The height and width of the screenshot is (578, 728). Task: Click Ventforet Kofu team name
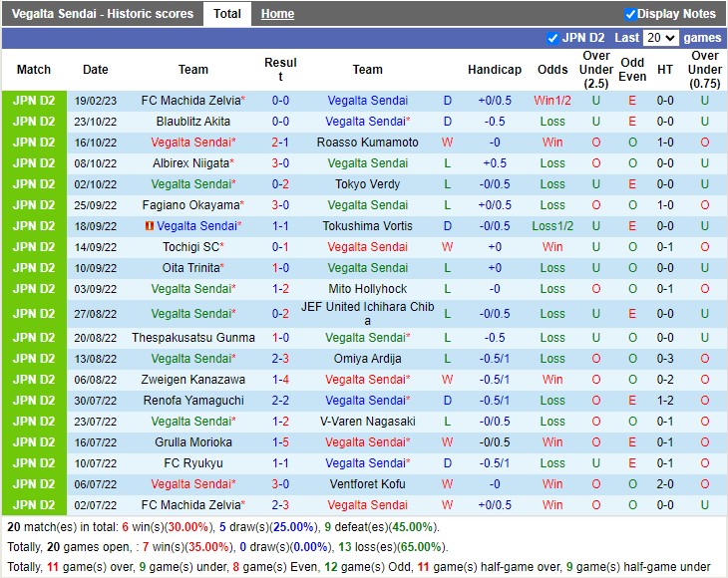[367, 484]
